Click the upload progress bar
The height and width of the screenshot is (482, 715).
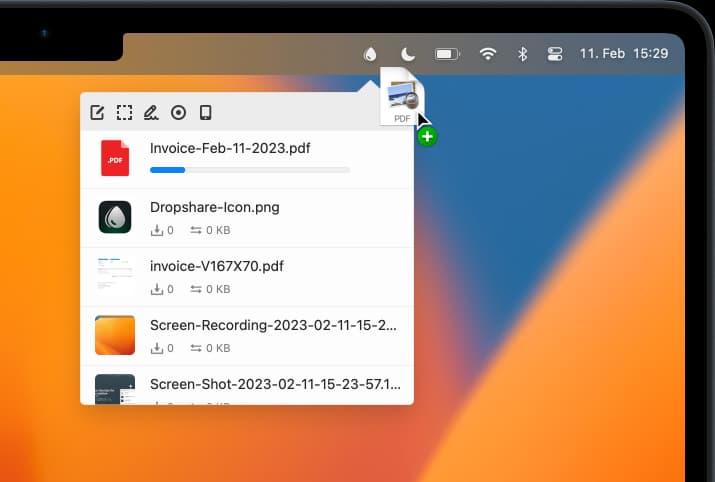pyautogui.click(x=250, y=170)
